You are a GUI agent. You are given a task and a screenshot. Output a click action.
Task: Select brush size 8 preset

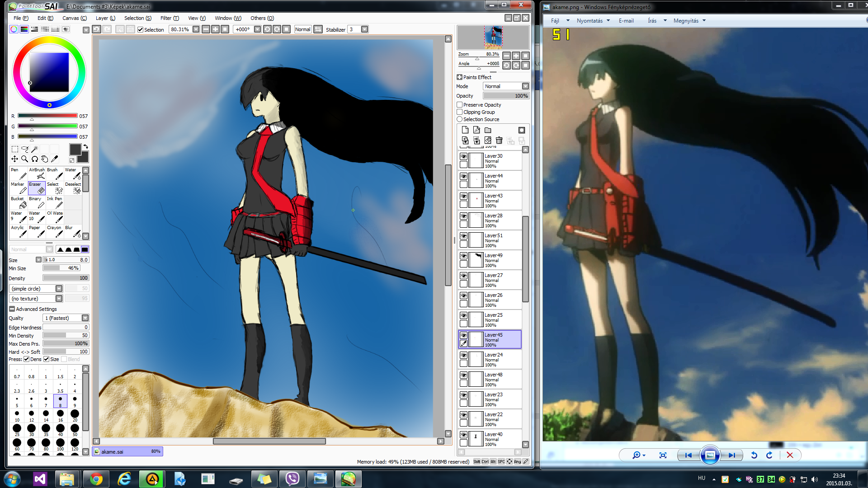[60, 401]
